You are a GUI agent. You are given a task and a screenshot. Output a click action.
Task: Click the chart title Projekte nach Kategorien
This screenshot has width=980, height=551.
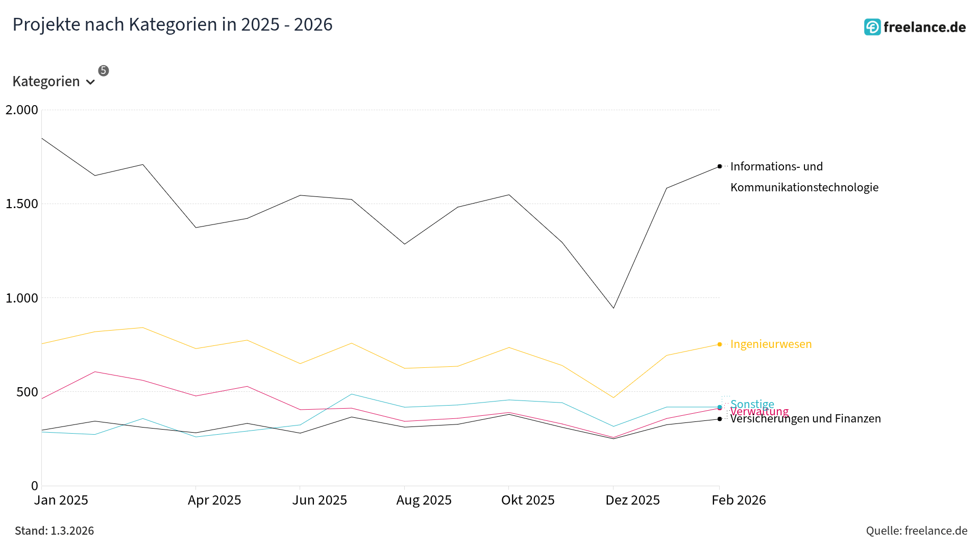click(x=173, y=24)
